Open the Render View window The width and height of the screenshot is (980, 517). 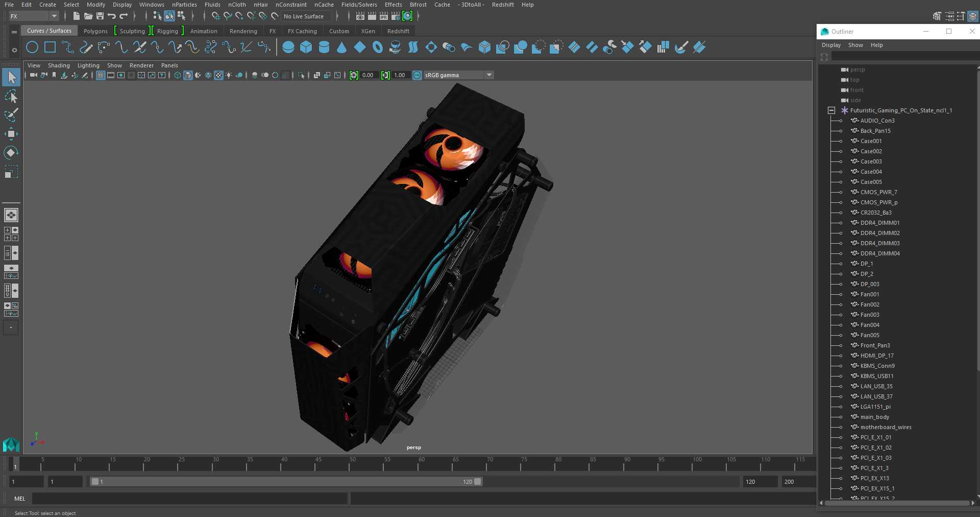pos(360,16)
